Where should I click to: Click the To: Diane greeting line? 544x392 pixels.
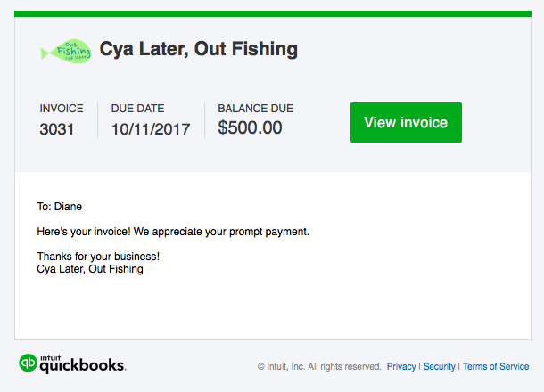click(x=60, y=207)
